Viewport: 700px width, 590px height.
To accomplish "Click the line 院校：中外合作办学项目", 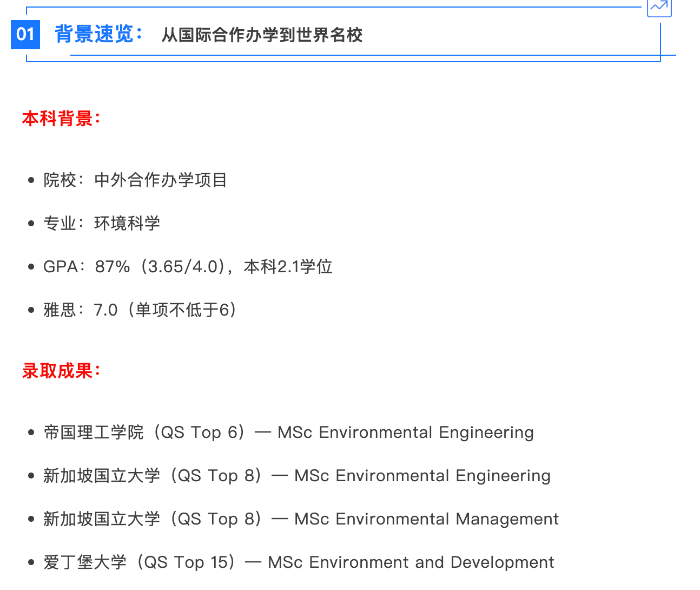I will (x=135, y=180).
